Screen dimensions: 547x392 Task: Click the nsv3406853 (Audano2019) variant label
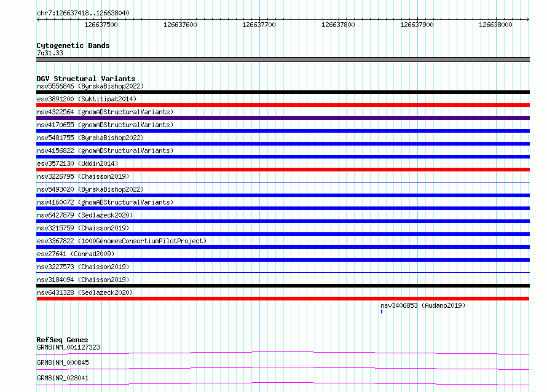(x=423, y=305)
